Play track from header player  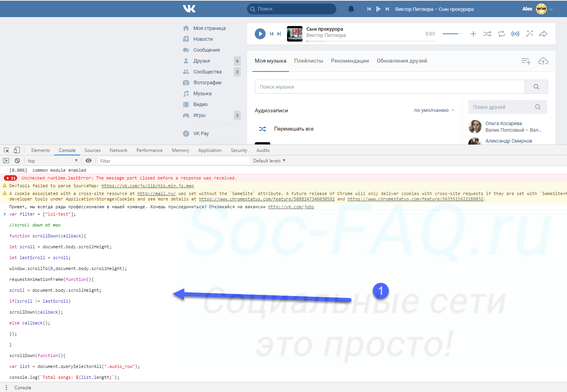(x=378, y=9)
